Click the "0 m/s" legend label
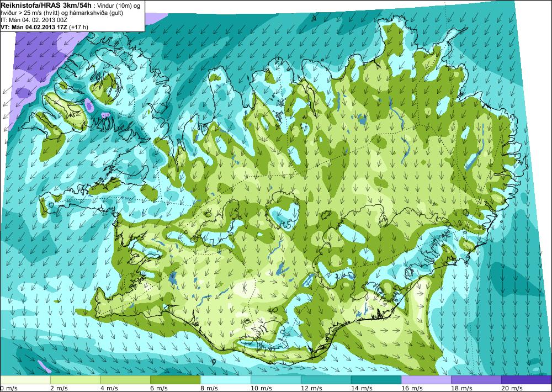This screenshot has height=392, width=552. [8, 388]
